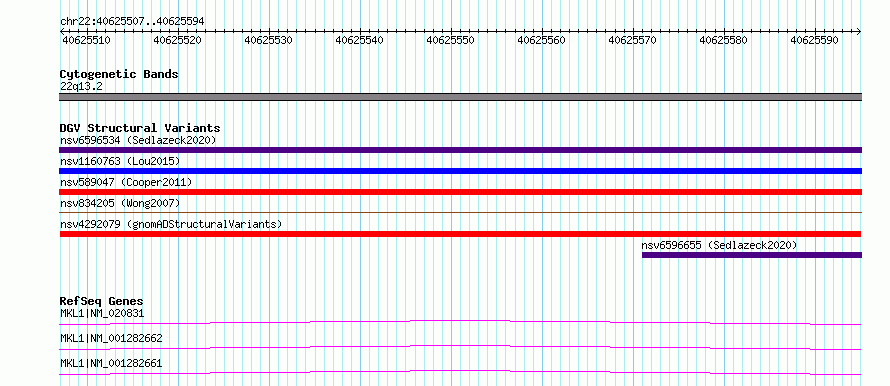Click ruler position label 40625520
This screenshot has height=386, width=890.
[x=178, y=41]
